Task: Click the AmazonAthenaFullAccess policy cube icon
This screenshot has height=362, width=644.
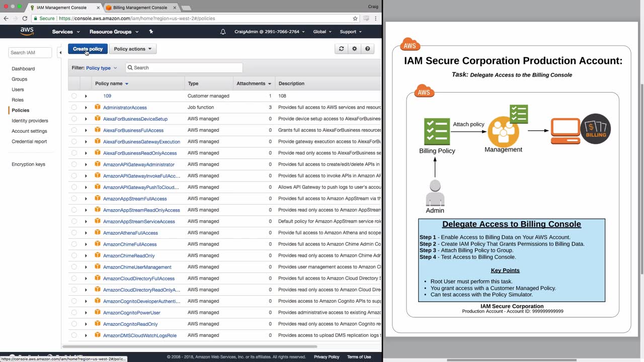Action: (x=98, y=233)
